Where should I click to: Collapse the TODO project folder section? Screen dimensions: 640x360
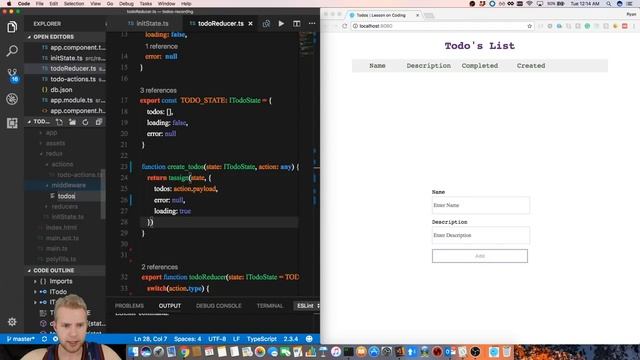point(39,122)
